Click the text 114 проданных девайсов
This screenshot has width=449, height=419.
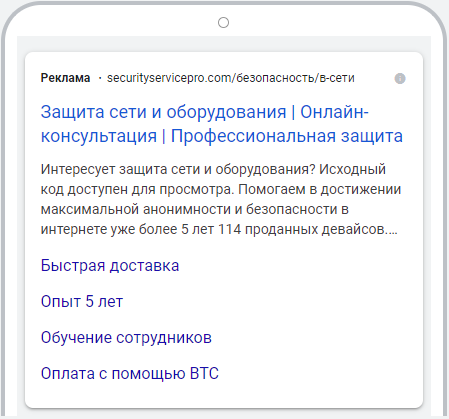tap(301, 229)
